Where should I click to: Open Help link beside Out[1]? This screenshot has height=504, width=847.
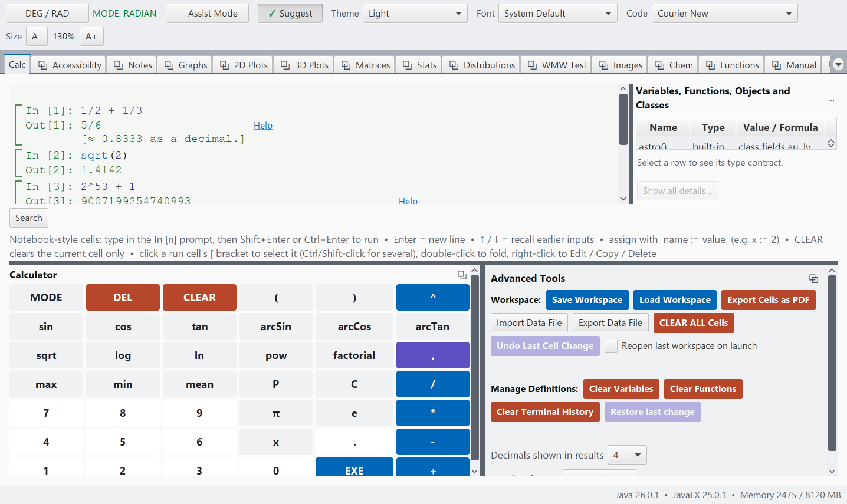[263, 125]
